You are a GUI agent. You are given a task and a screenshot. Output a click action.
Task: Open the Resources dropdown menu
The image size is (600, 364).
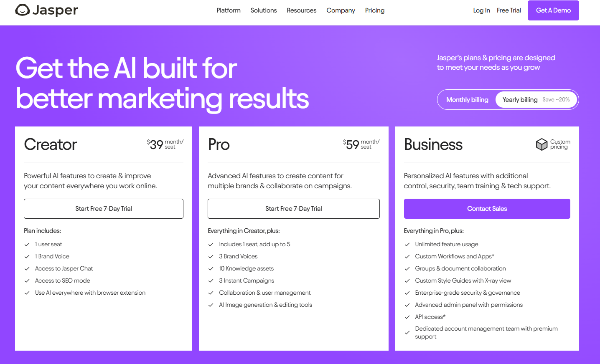302,10
